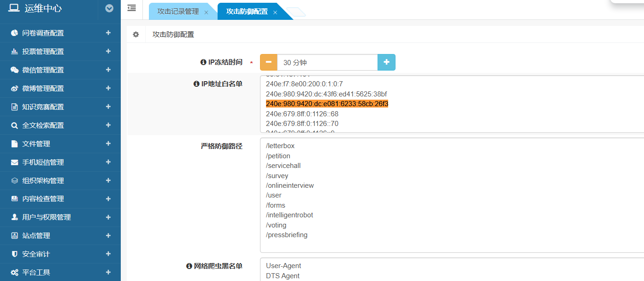Click the magnifier icon for 全文检索配置

pyautogui.click(x=14, y=126)
